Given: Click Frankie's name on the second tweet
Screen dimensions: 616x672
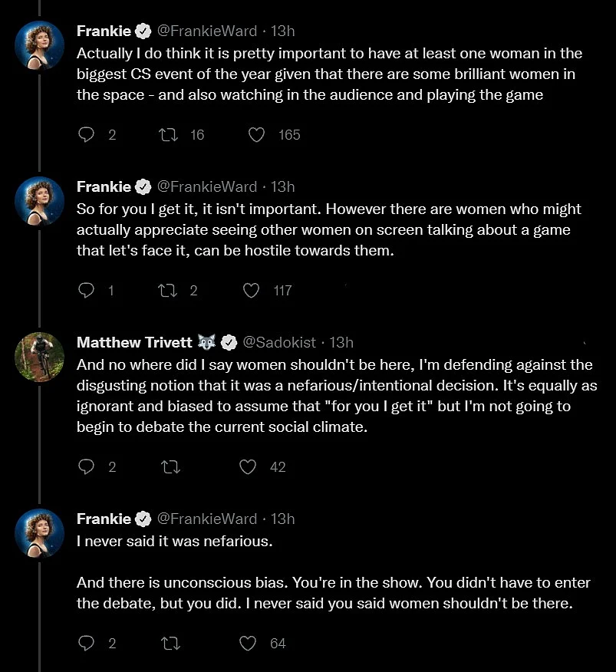Looking at the screenshot, I should coord(104,186).
